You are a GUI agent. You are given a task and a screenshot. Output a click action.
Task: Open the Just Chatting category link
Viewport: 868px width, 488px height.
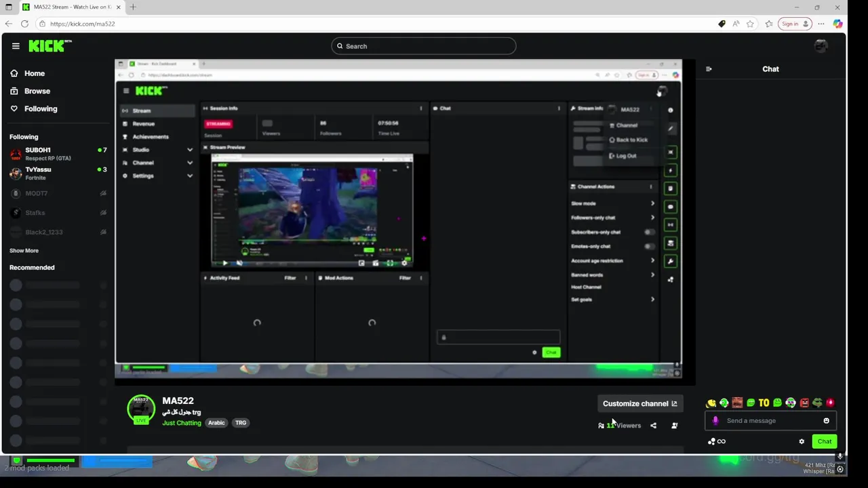pyautogui.click(x=182, y=423)
